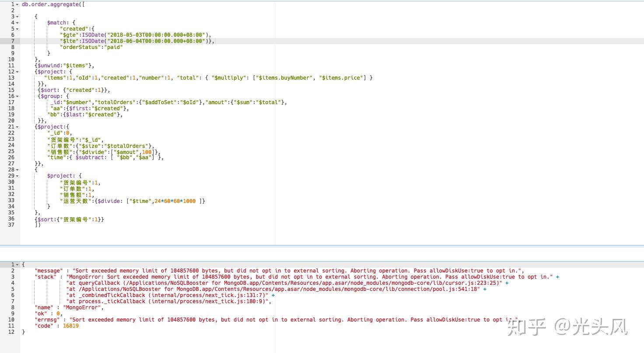This screenshot has height=353, width=644.
Task: Click the "name" key in the result
Action: pos(44,308)
